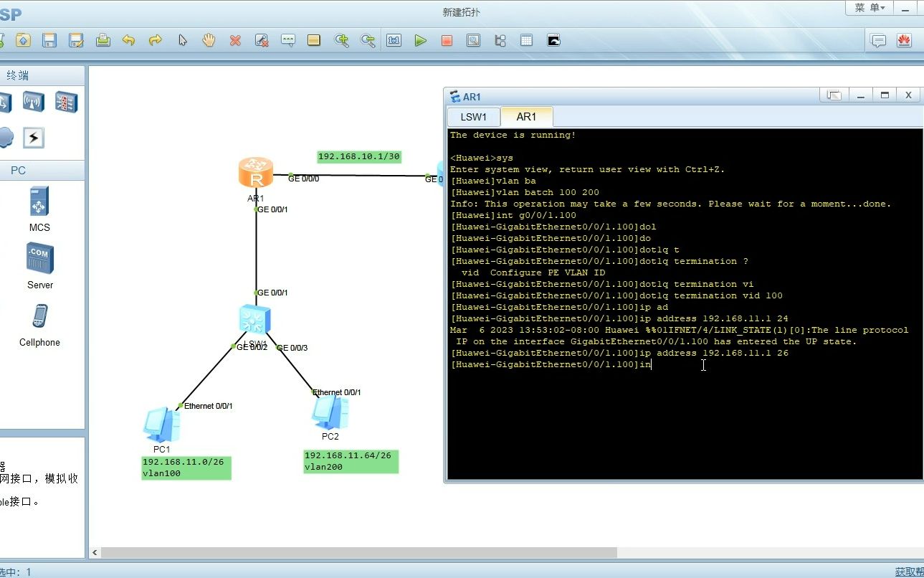Click the 192.168.11.0/26 vlan100 label
The image size is (924, 578).
(186, 468)
